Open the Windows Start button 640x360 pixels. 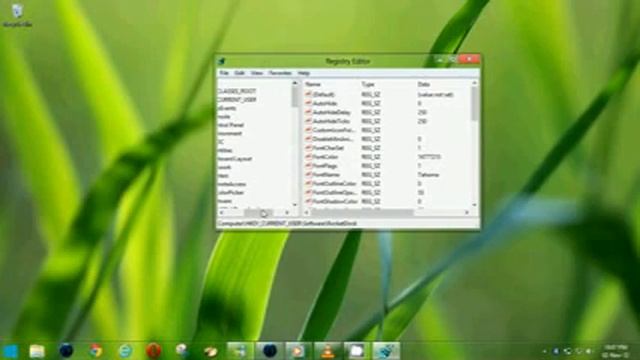coord(10,351)
